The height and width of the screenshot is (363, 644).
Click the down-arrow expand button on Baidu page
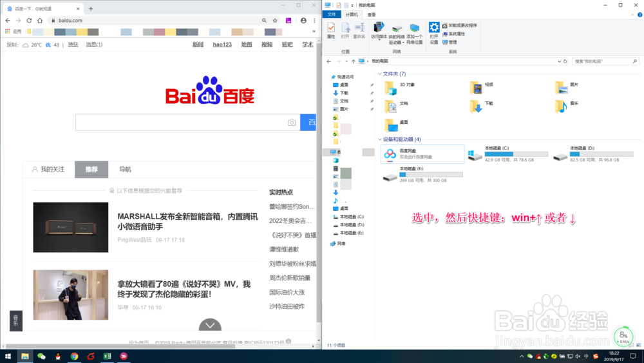pos(210,325)
